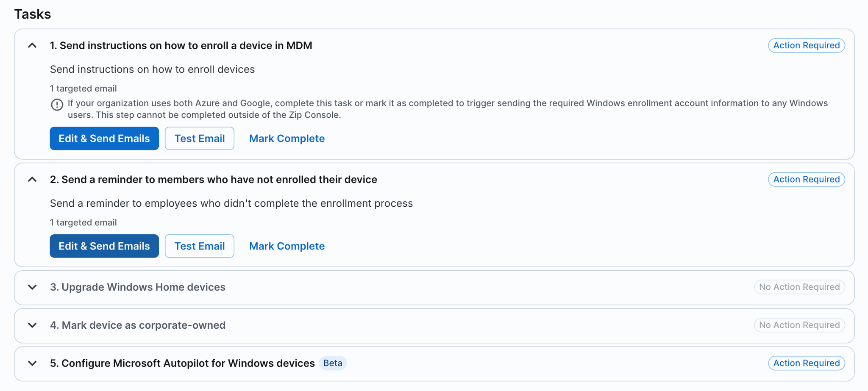Collapse task 1 with the chevron arrow
The height and width of the screenshot is (391, 868).
click(32, 46)
